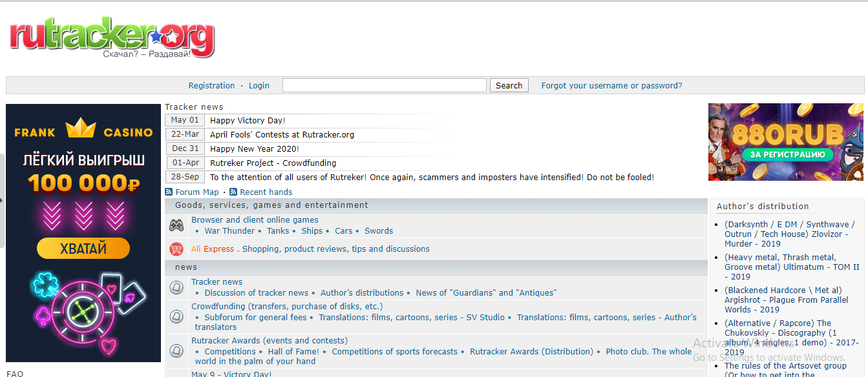Open the Hall of Fame subforum link
Viewport: 868px width, 377px height.
(x=293, y=351)
